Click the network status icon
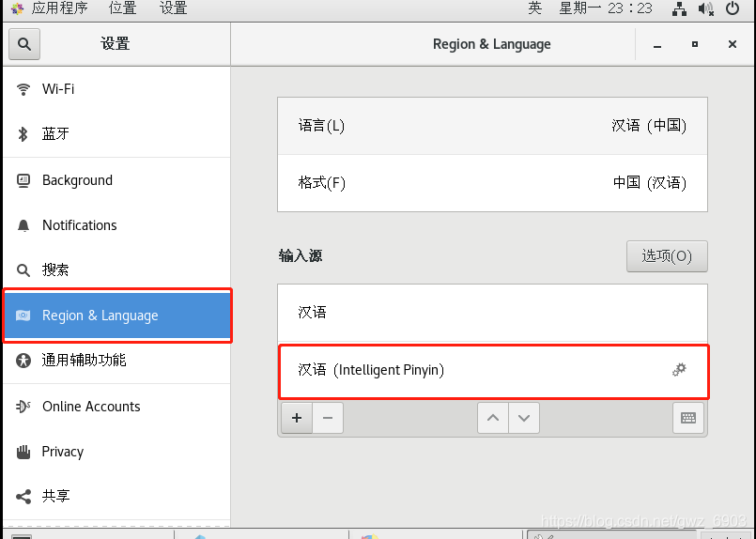756x539 pixels. pos(679,8)
